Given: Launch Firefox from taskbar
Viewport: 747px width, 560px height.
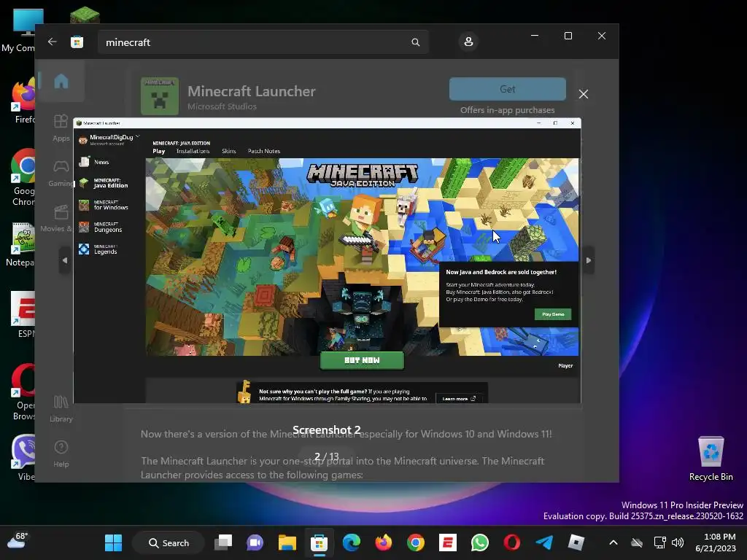Looking at the screenshot, I should pyautogui.click(x=384, y=542).
